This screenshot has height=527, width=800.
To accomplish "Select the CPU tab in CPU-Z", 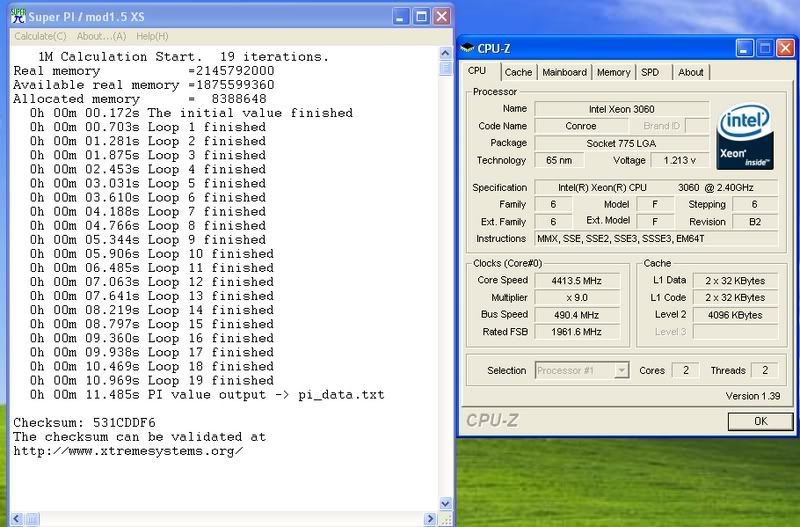I will [478, 71].
